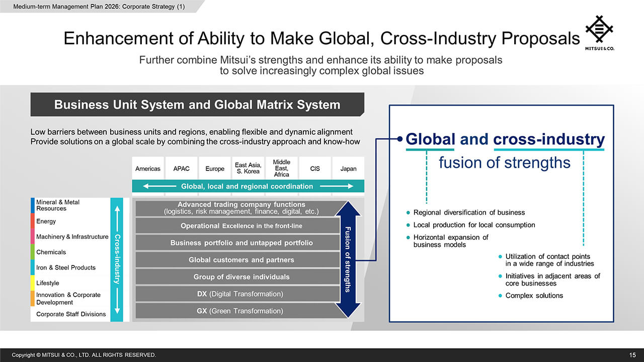This screenshot has width=644, height=362.
Task: Click the green Chemicals color swatch
Action: click(33, 252)
